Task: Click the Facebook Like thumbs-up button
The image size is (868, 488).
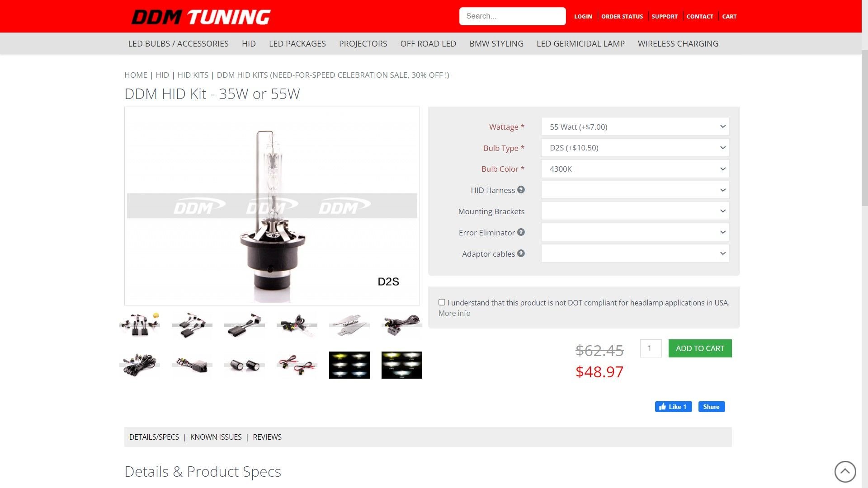Action: (673, 407)
